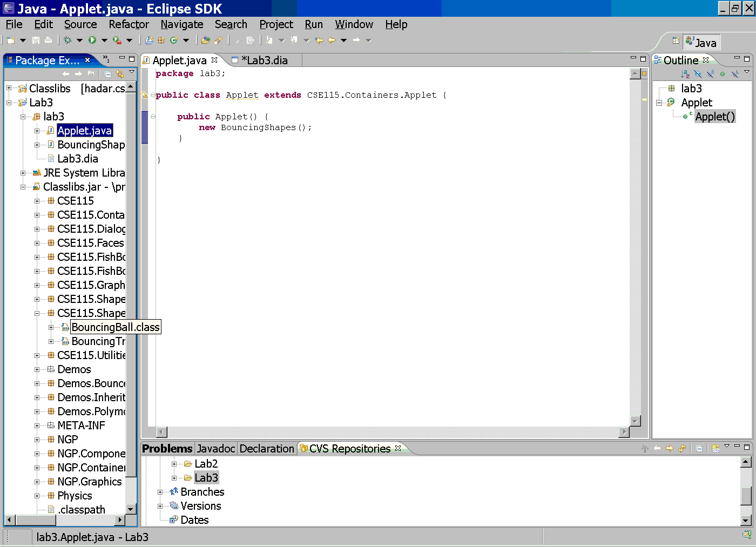The image size is (756, 547).
Task: Toggle Link with Editor in Package Explorer
Action: [x=120, y=74]
